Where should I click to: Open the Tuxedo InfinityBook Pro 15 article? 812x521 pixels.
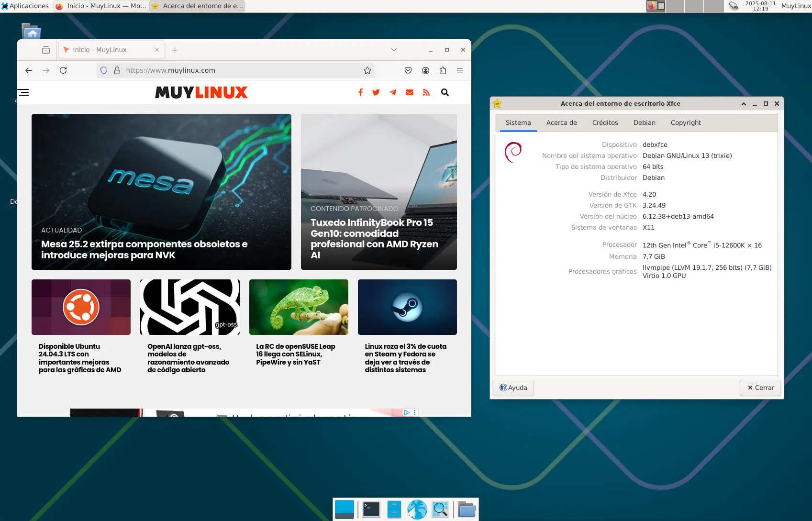click(375, 239)
